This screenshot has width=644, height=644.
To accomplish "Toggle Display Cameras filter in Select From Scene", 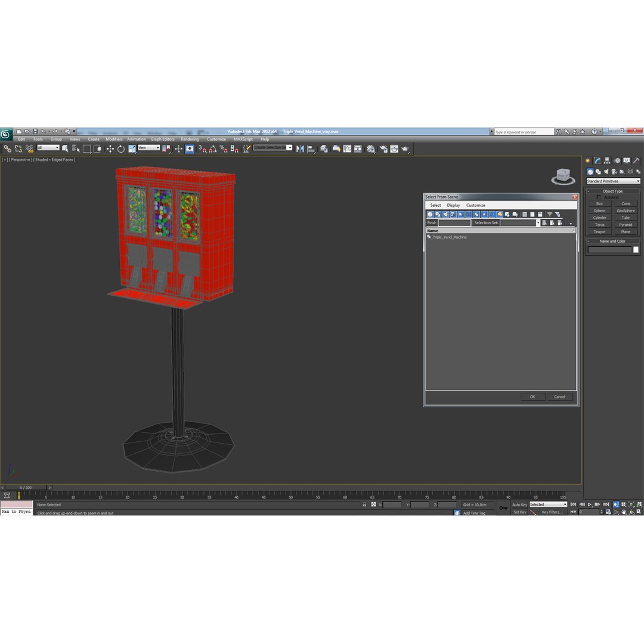I will click(453, 215).
